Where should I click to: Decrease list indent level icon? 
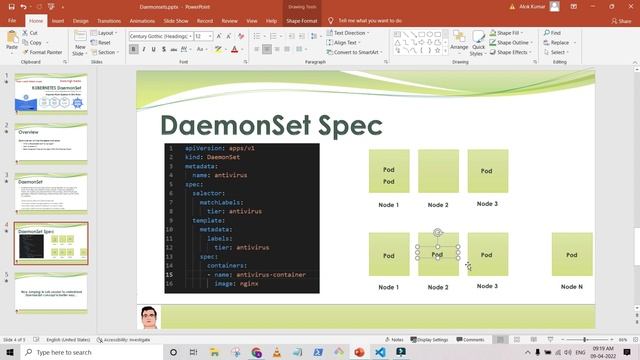click(291, 36)
